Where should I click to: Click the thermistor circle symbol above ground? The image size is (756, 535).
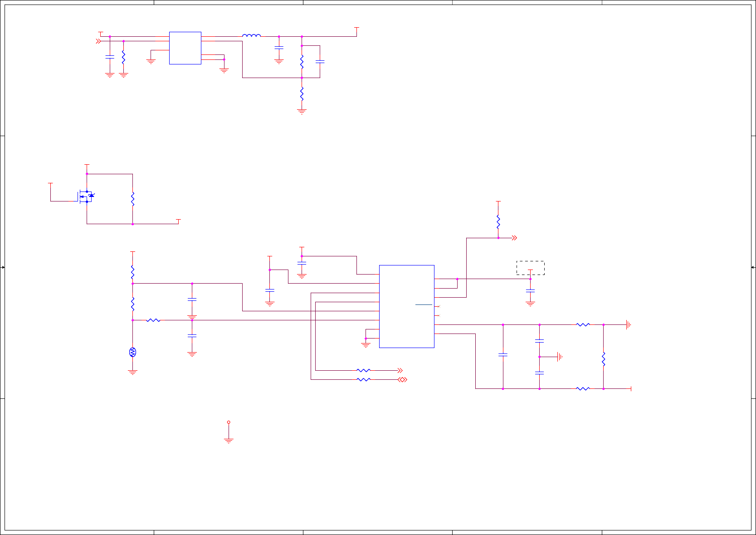tap(132, 352)
